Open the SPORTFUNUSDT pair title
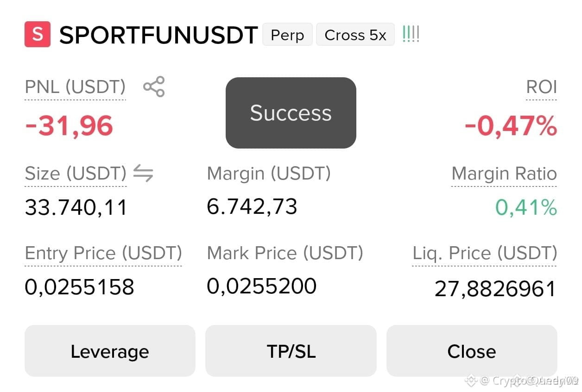Image resolution: width=582 pixels, height=392 pixels. tap(158, 35)
